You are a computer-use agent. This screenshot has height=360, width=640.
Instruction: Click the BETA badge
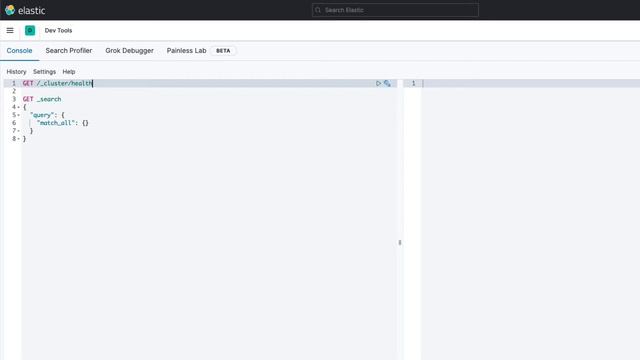tap(223, 51)
